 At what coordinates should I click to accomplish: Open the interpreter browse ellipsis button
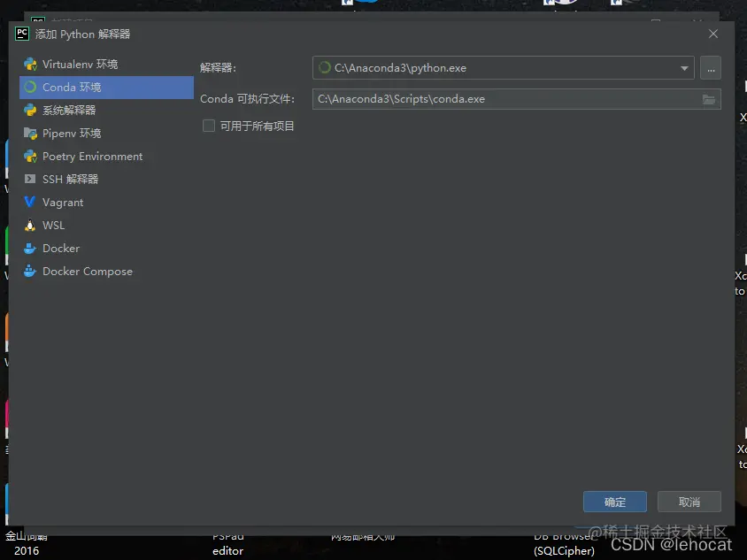coord(711,68)
